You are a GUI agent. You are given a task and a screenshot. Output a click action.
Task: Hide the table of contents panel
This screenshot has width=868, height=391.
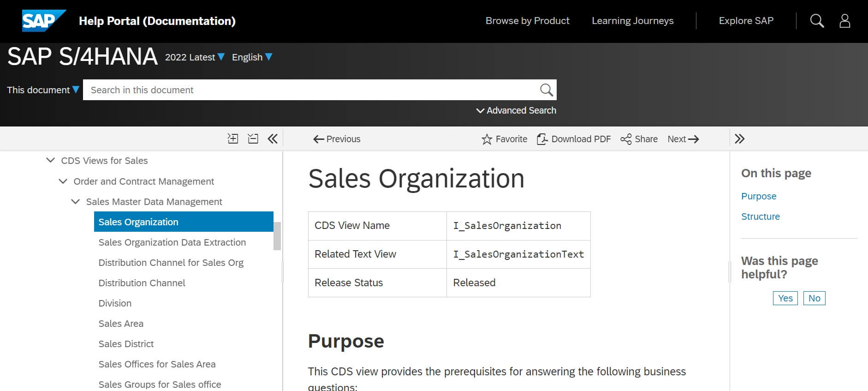click(273, 138)
